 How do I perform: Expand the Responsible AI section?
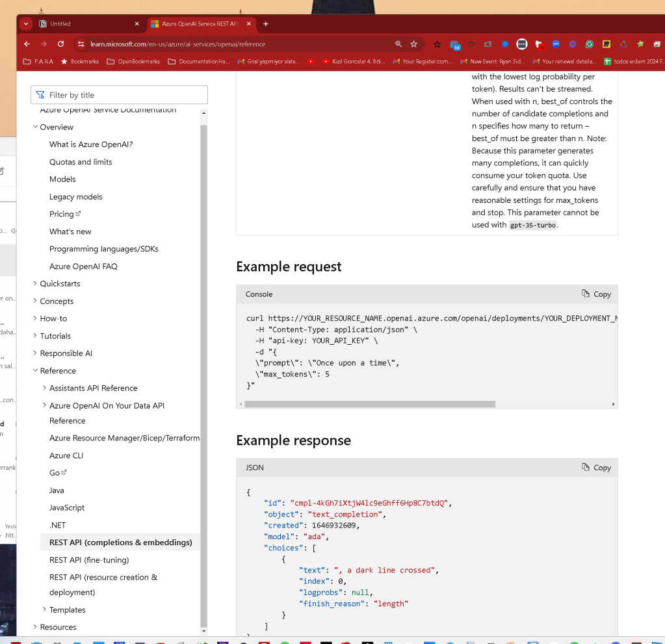click(35, 353)
